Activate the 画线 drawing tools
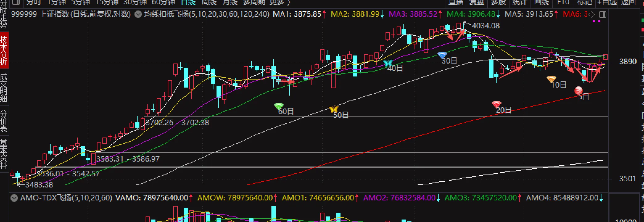644x222 pixels. point(542,2)
